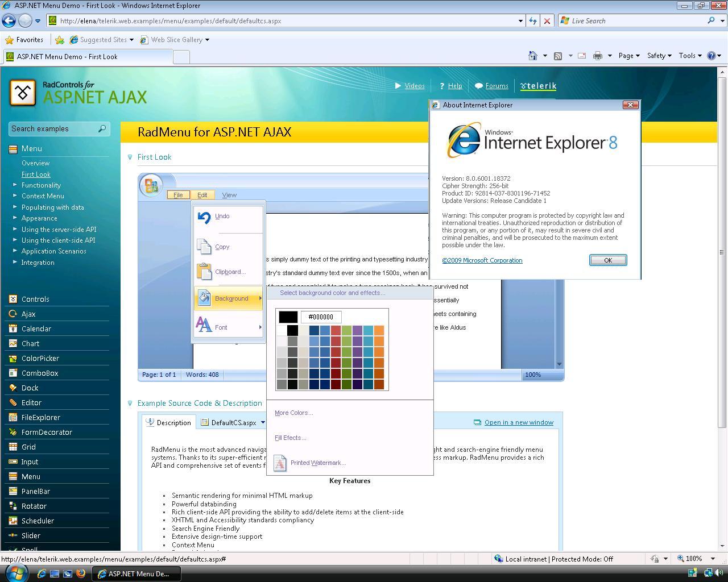Open the View menu in demo
This screenshot has height=582, width=728.
(x=229, y=195)
